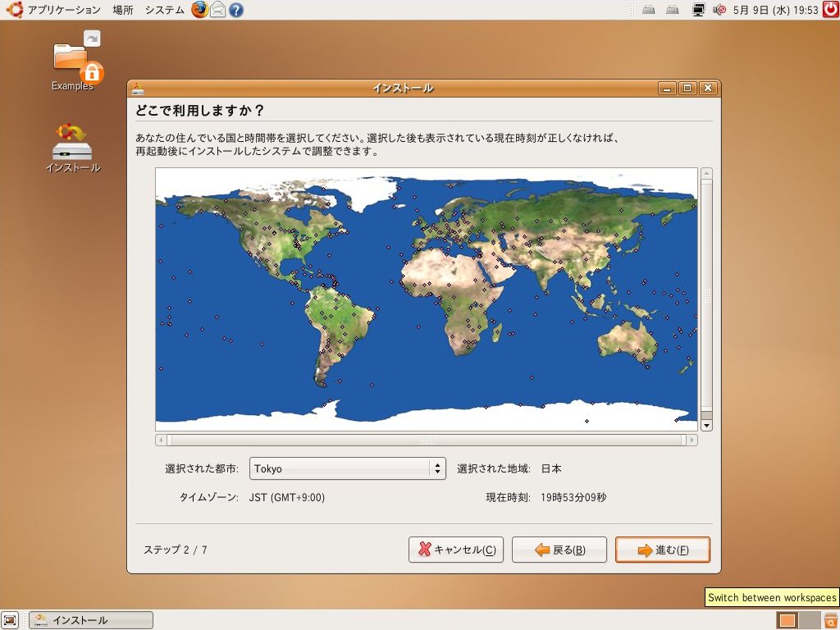840x630 pixels.
Task: Click the どこで利用しますか？ heading
Action: coord(200,111)
